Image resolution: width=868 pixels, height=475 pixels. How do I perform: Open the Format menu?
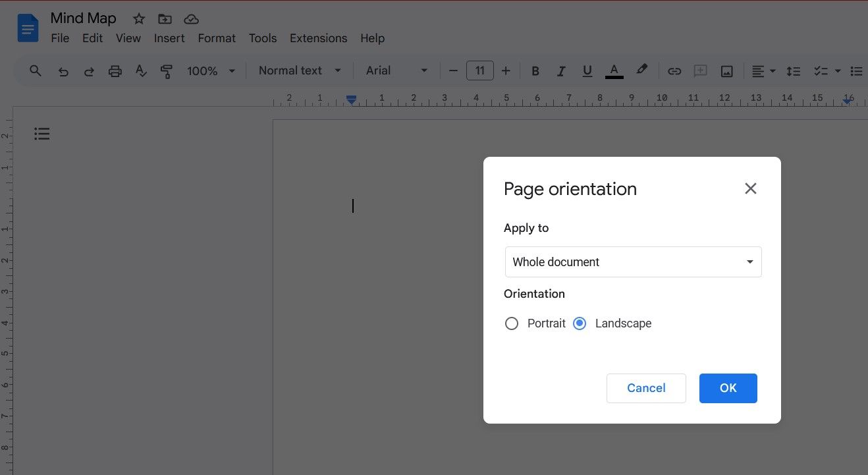(217, 38)
